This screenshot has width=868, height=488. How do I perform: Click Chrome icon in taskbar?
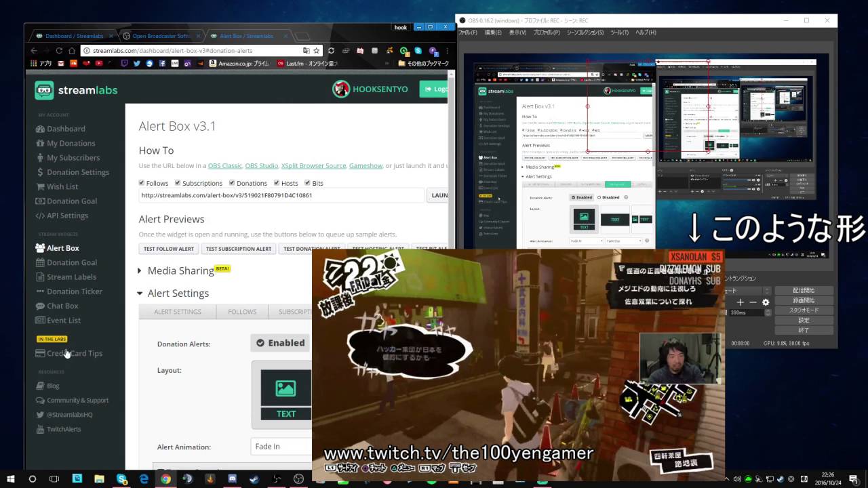click(x=165, y=479)
